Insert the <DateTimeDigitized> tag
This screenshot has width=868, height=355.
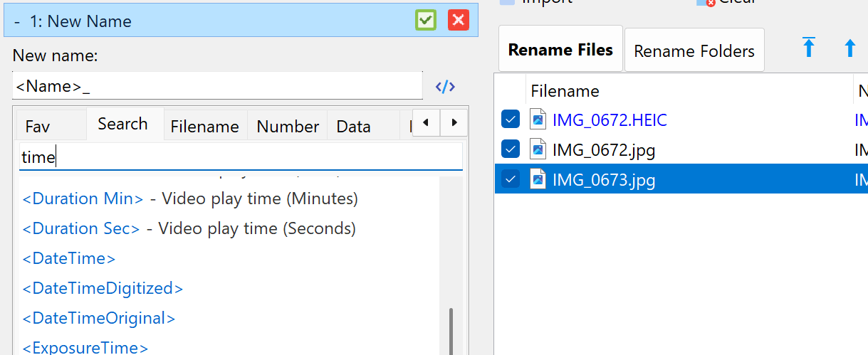[103, 288]
